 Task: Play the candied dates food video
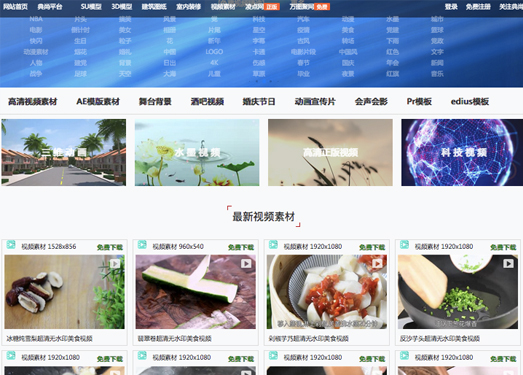pyautogui.click(x=115, y=264)
